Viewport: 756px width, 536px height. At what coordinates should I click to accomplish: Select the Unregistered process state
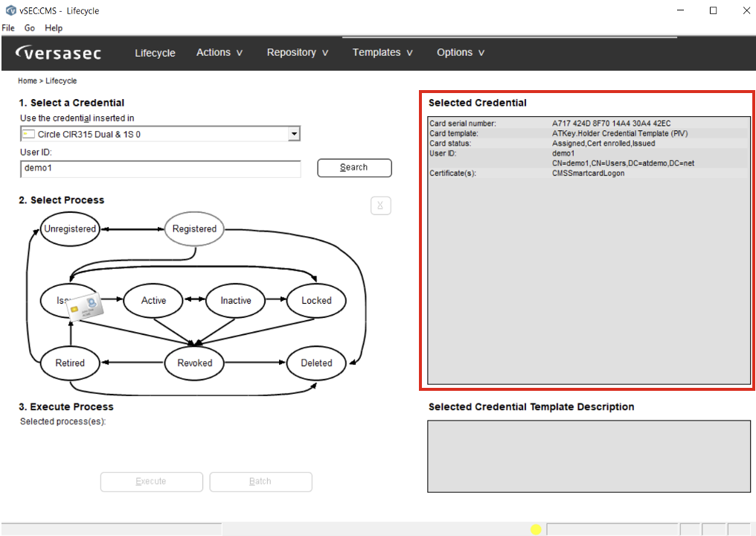coord(70,229)
